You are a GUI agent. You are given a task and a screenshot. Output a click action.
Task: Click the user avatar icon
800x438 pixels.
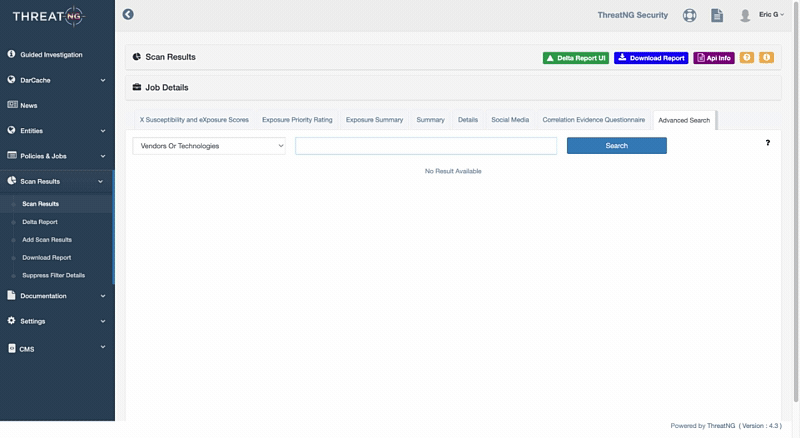(x=745, y=16)
